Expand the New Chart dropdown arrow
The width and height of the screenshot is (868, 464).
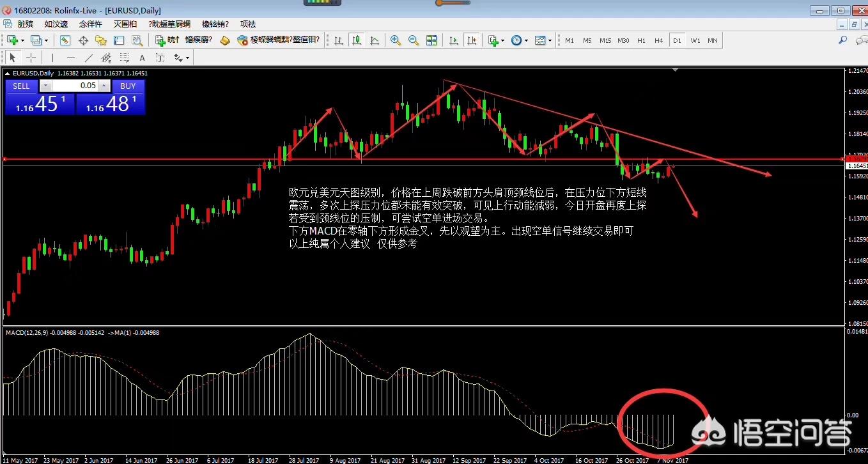pos(22,40)
